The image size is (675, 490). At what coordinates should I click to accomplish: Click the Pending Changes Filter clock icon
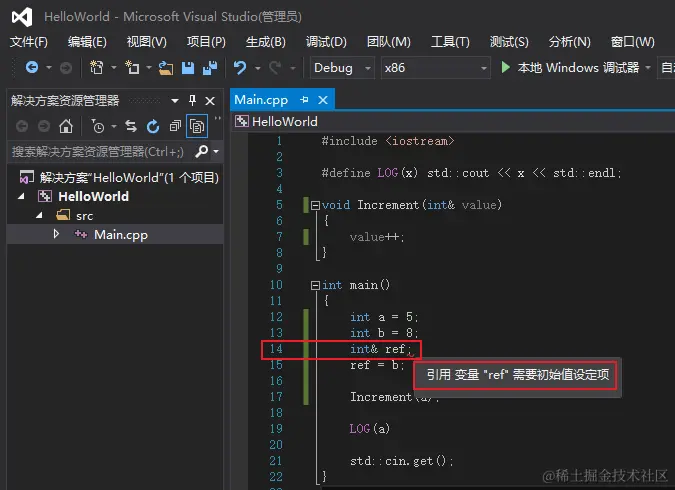click(x=98, y=127)
